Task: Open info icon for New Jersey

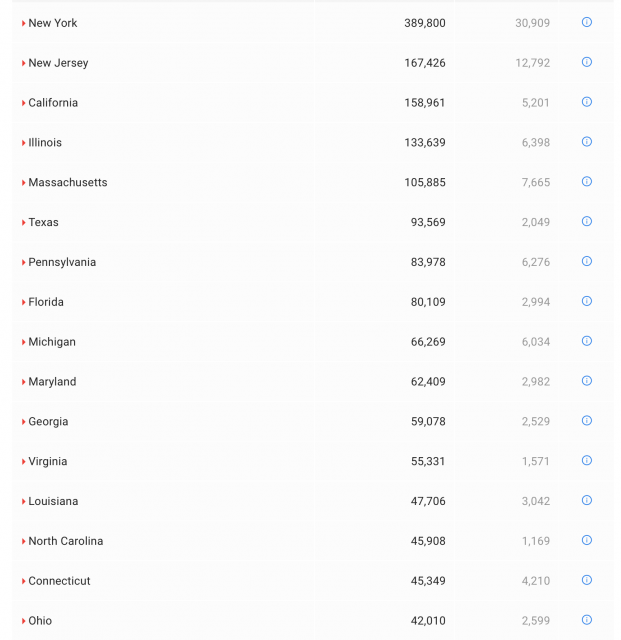Action: 587,62
